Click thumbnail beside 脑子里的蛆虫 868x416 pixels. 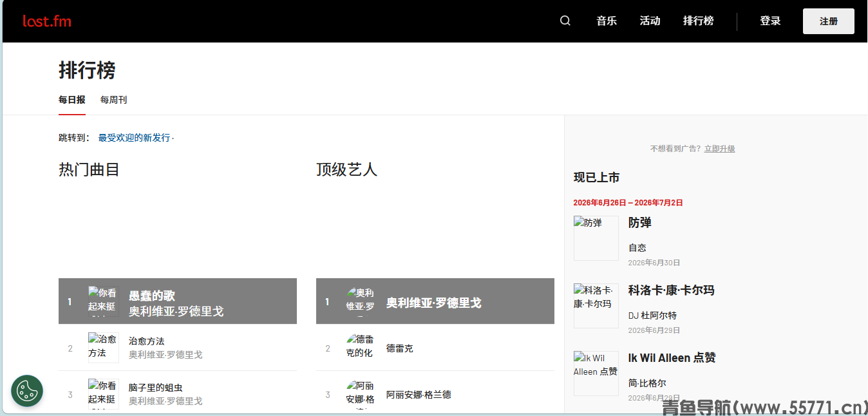click(104, 394)
